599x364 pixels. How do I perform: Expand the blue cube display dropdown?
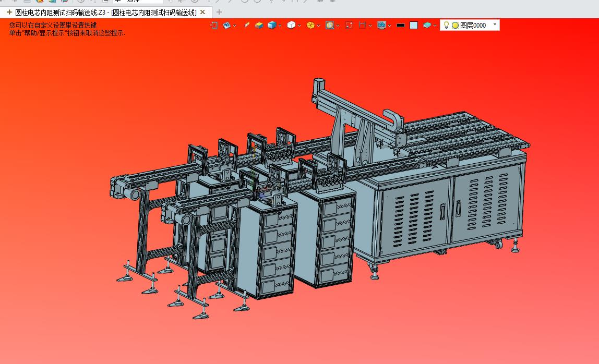[280, 26]
